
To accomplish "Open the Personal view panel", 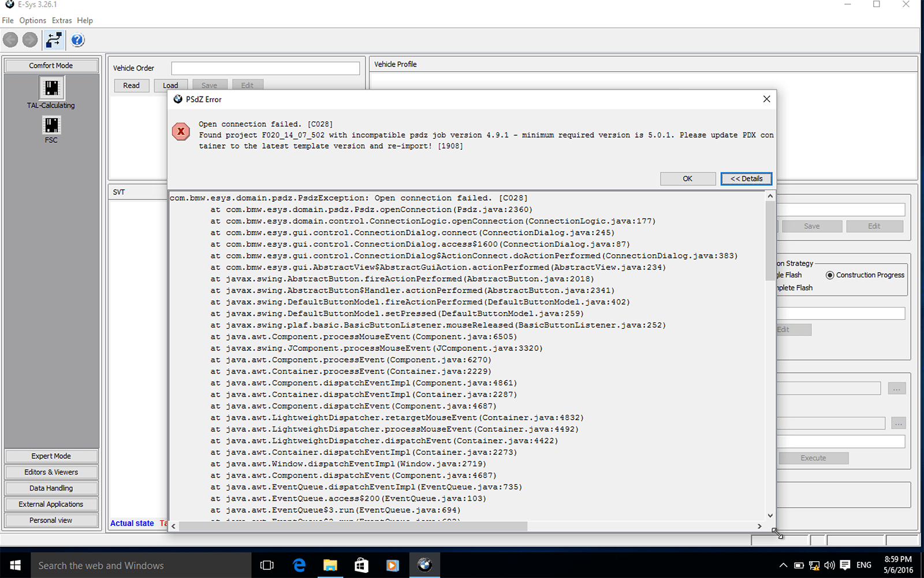I will click(x=51, y=520).
